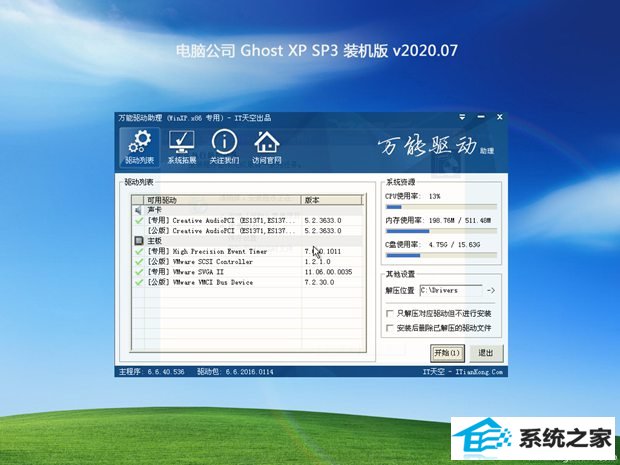The image size is (620, 465).
Task: Toggle checkmark for High Precision Event Timer
Action: click(138, 251)
